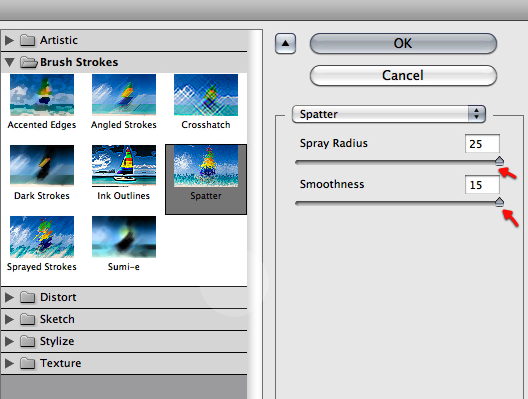Click the Smoothness value field
Image resolution: width=528 pixels, height=399 pixels.
point(482,185)
